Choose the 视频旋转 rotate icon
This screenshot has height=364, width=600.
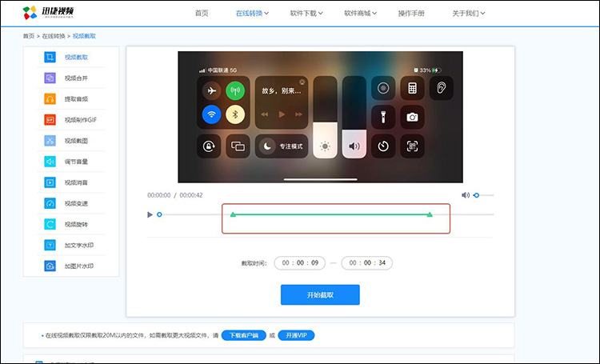(x=50, y=224)
